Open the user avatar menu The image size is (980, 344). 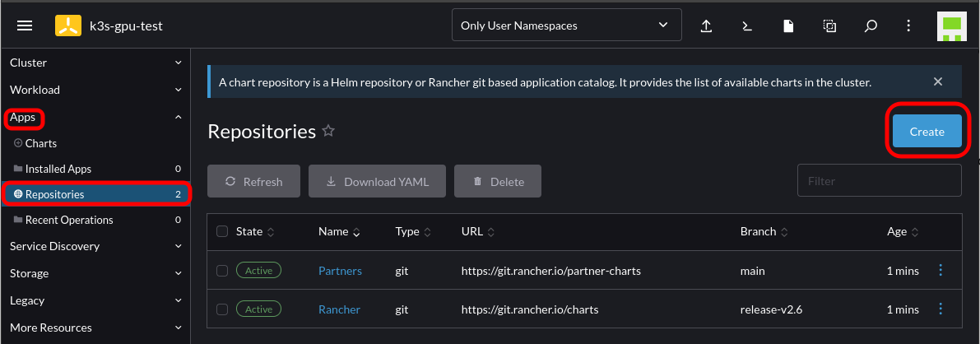tap(951, 26)
